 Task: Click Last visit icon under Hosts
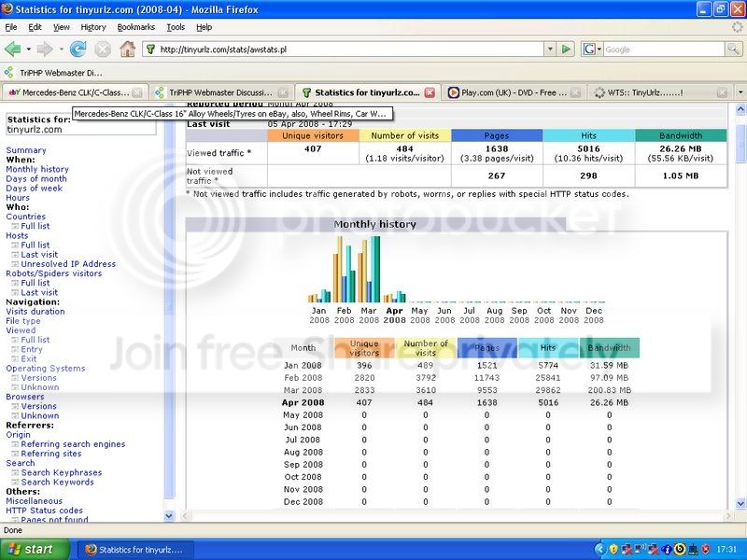(x=15, y=255)
